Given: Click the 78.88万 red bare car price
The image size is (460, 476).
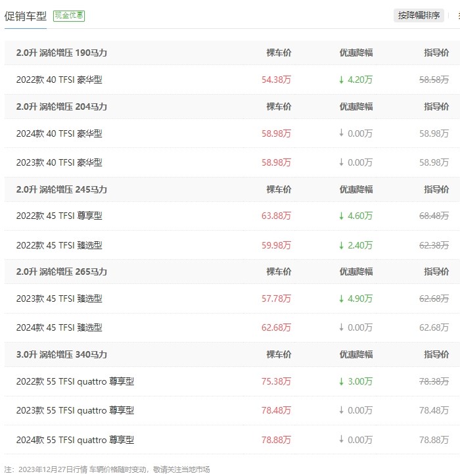Looking at the screenshot, I should (276, 440).
